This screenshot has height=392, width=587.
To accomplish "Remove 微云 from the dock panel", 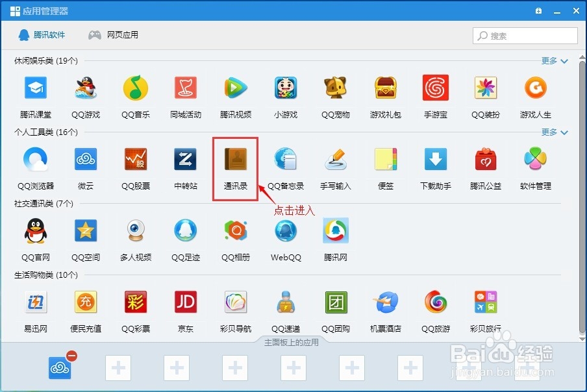I will tap(71, 356).
